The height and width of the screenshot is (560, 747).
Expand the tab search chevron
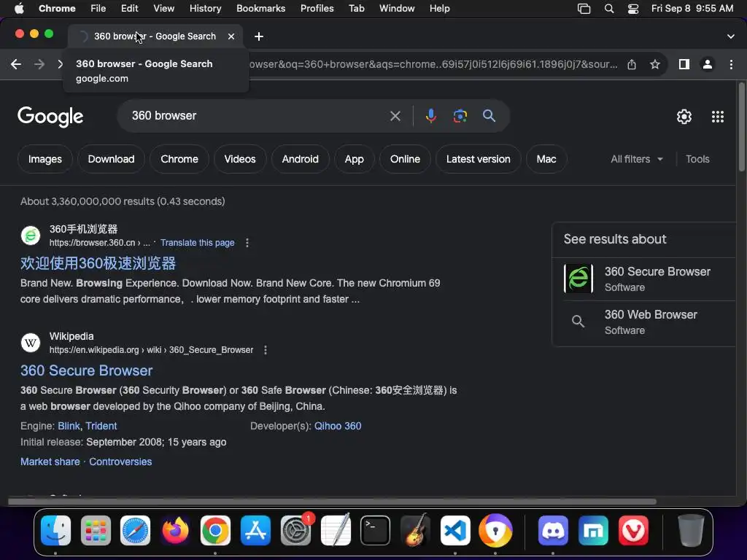point(731,36)
